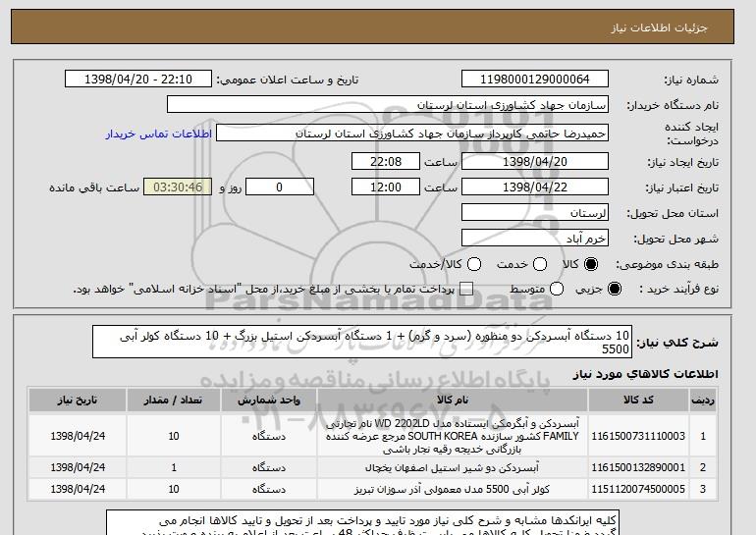Screen dimensions: 756x535
Task: Click the 'واحد شمارش' column header
Action: tap(269, 401)
